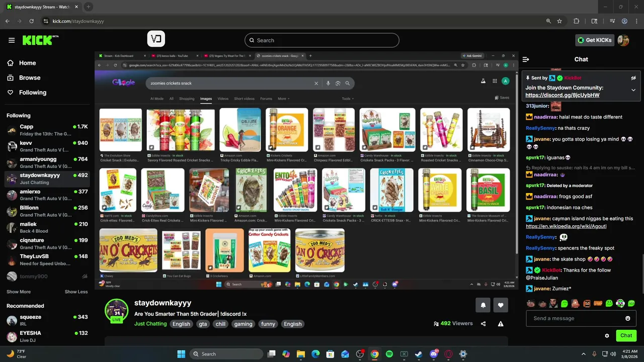Open the user profile avatar in Kick header
The width and height of the screenshot is (644, 362).
623,40
